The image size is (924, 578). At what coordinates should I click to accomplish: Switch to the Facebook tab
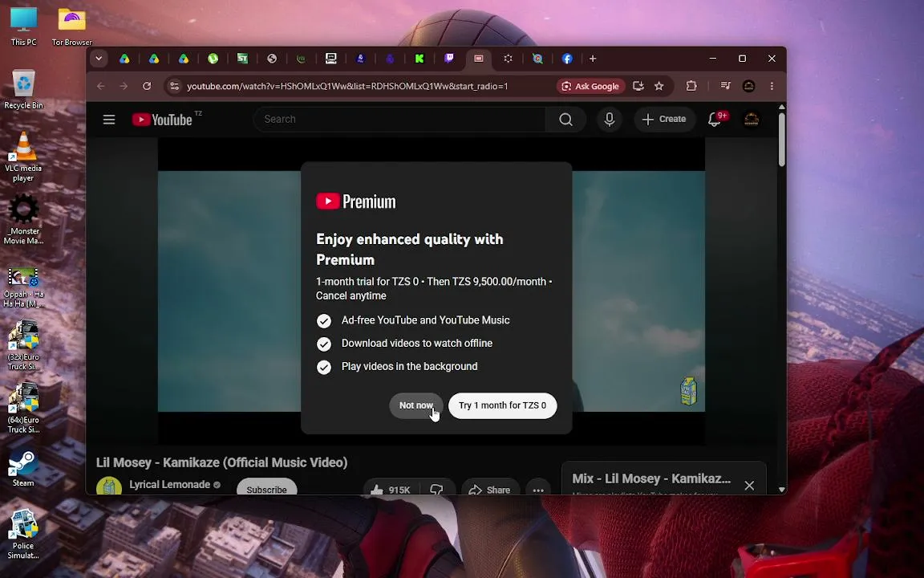pos(567,59)
